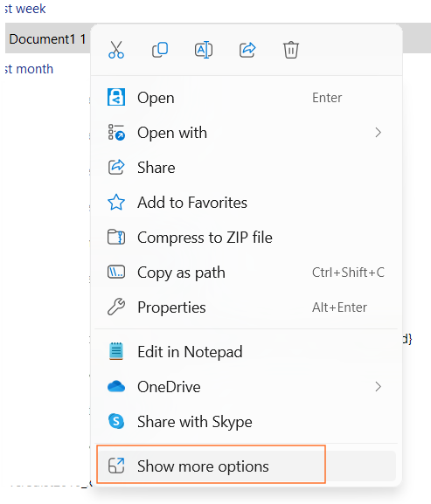The image size is (431, 504).
Task: Select the Document1 1 file row
Action: coord(47,39)
